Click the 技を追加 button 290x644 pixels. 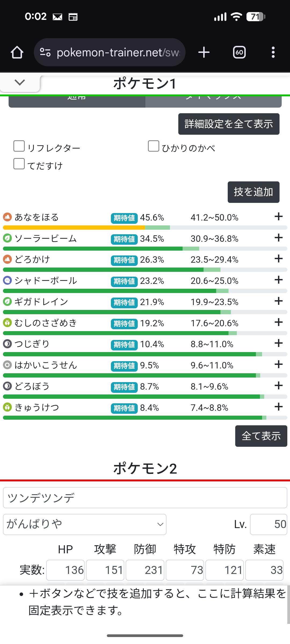tap(253, 192)
